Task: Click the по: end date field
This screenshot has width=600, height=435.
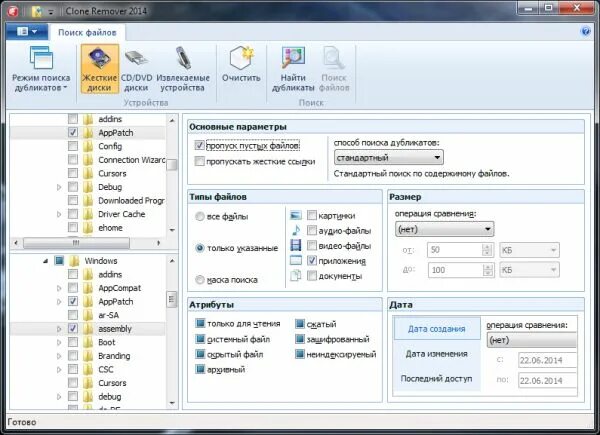Action: click(x=547, y=380)
